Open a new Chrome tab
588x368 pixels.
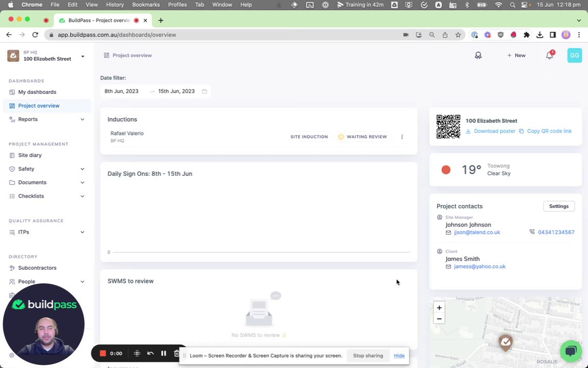[x=161, y=20]
